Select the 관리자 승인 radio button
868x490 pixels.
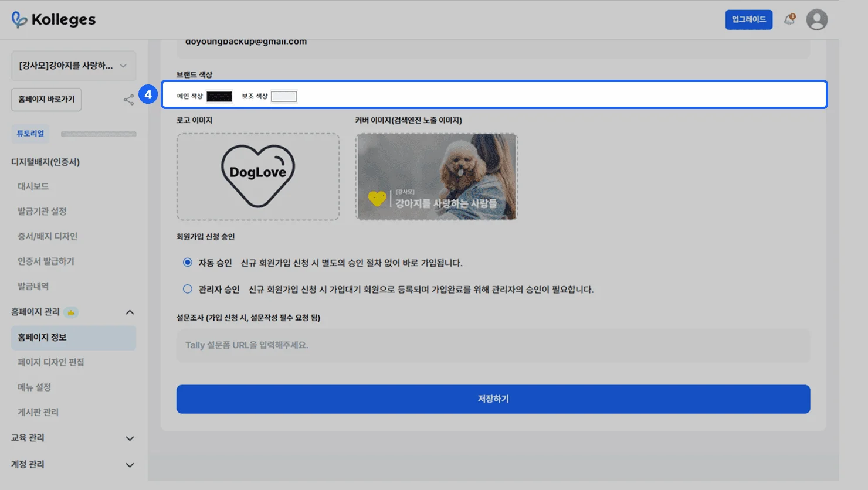(188, 289)
